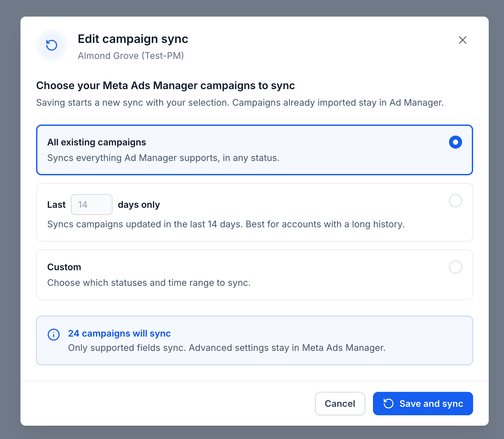Click the Best for accounts description text
Viewport: 504px width, 439px height.
point(226,224)
